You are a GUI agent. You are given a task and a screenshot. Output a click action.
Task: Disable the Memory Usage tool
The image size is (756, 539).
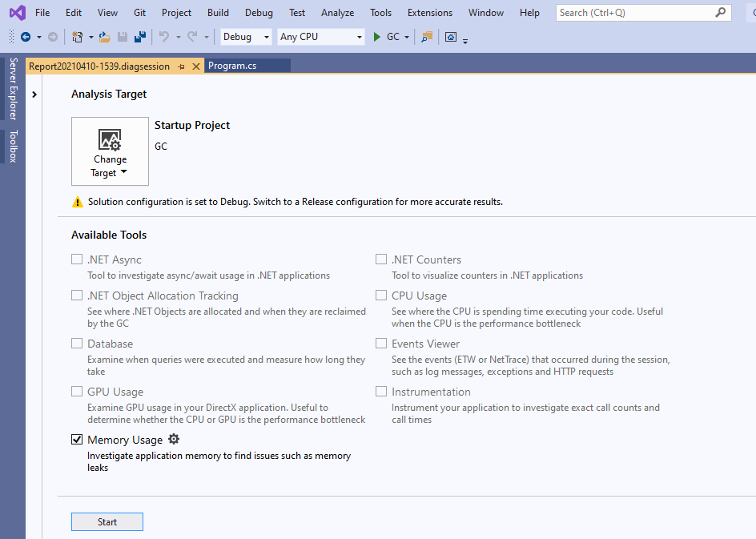[x=77, y=439]
